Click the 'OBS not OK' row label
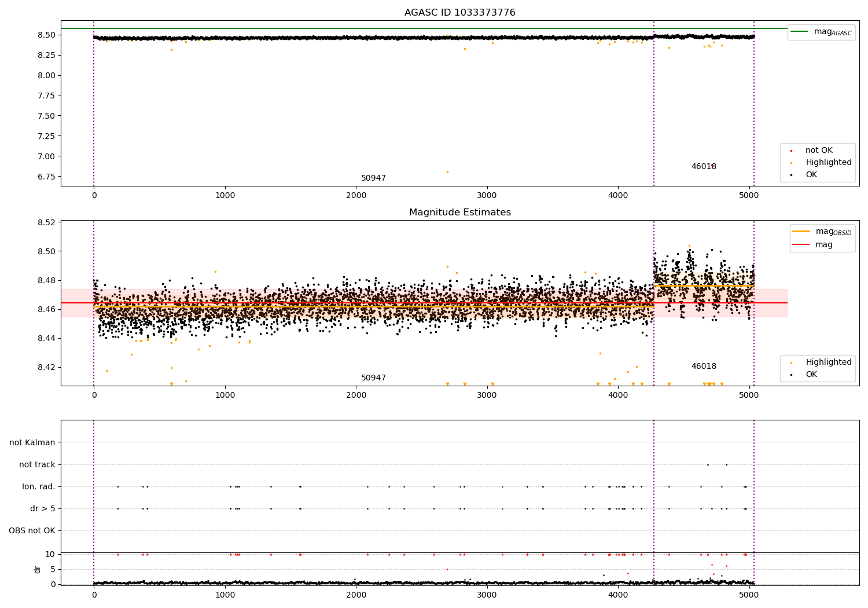The height and width of the screenshot is (608, 868). [x=32, y=530]
